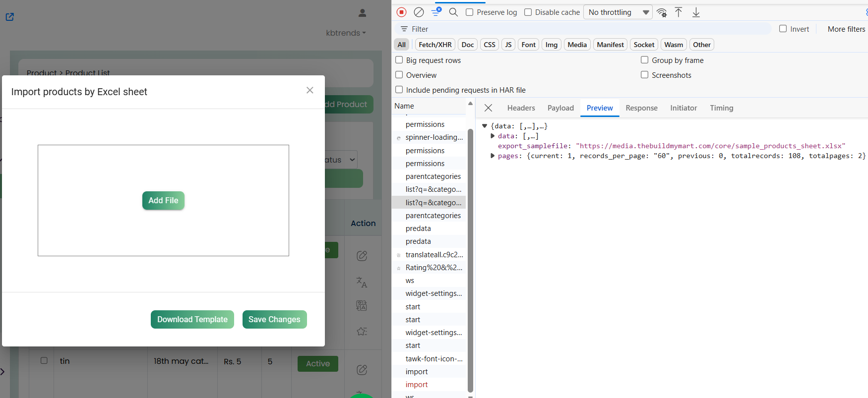Switch to Headers tab
Viewport: 868px width, 398px height.
tap(521, 108)
